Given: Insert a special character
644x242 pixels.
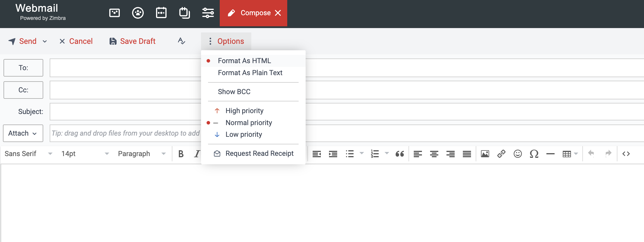Looking at the screenshot, I should pos(534,154).
